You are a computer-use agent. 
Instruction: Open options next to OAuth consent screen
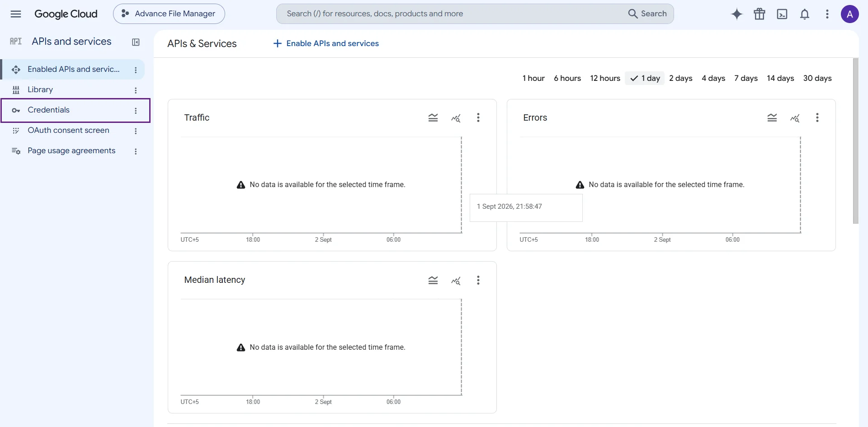click(x=136, y=131)
